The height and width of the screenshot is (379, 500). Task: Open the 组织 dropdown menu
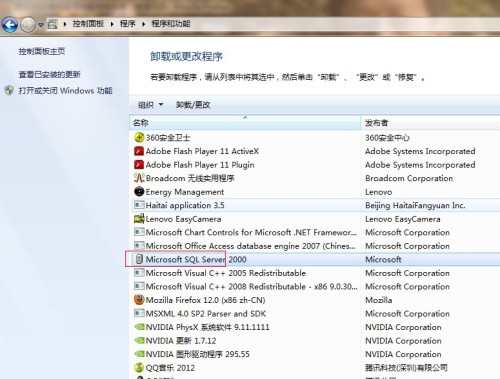151,105
